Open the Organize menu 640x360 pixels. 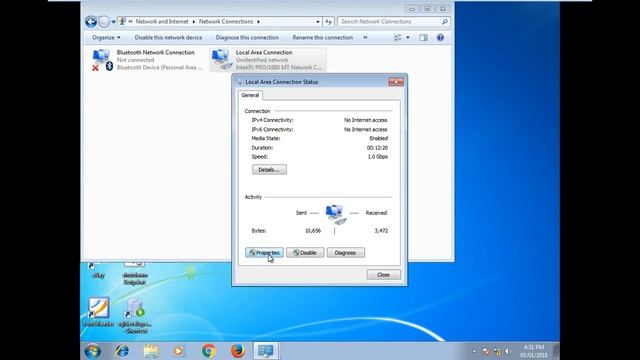point(106,38)
